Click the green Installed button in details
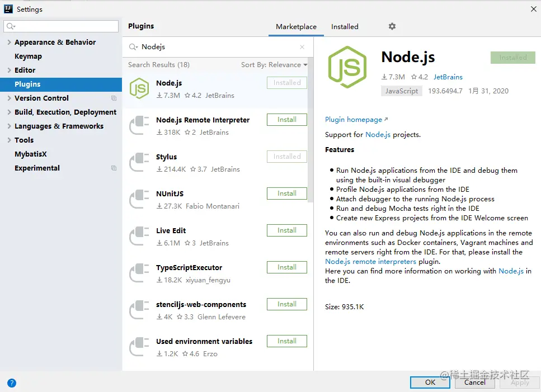The height and width of the screenshot is (392, 541). point(512,58)
